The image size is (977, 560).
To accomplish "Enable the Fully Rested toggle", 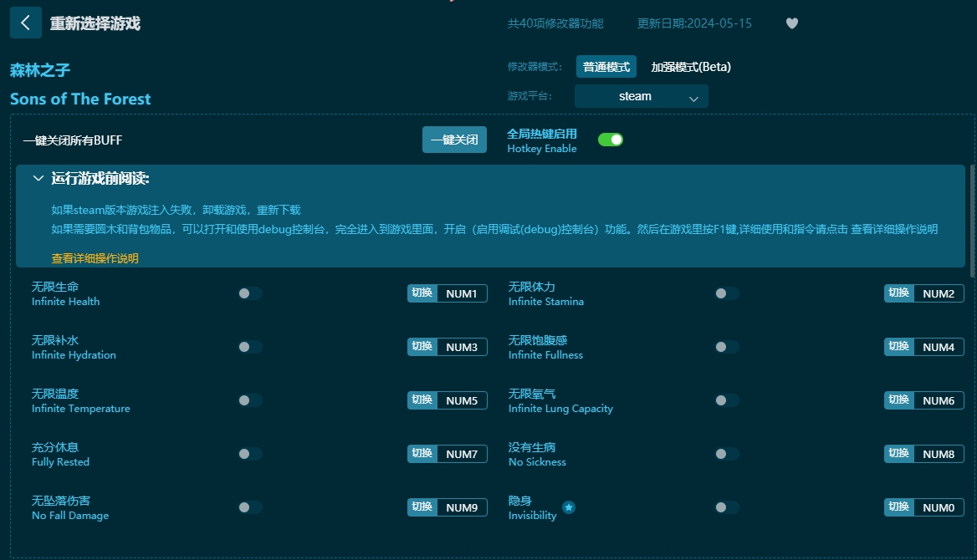I will 250,454.
